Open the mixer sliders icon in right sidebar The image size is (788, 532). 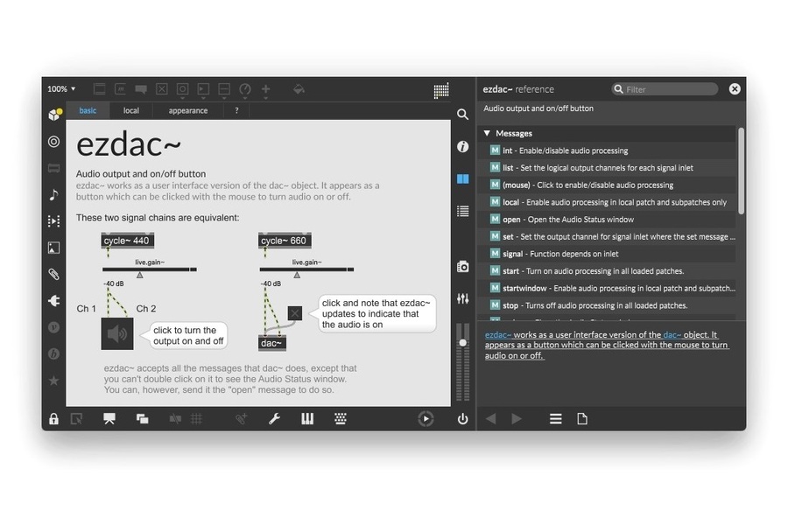(x=463, y=298)
